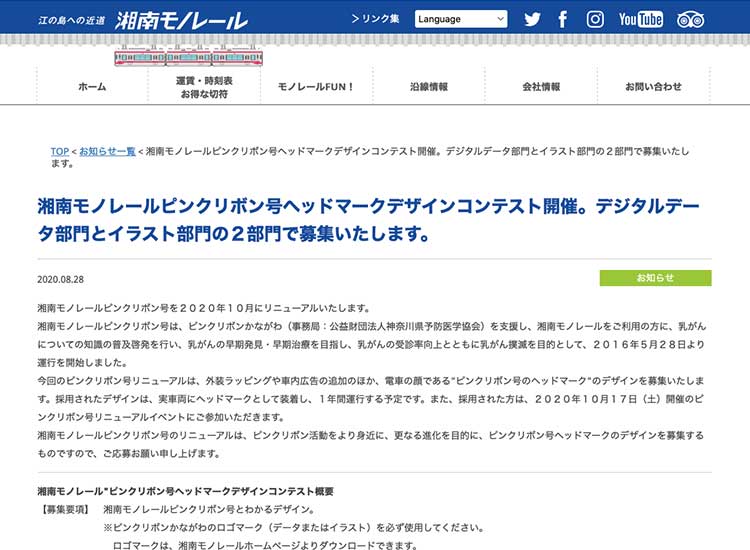Screen dimensions: 750x550
Task: Open the Twitter icon link
Action: click(532, 19)
